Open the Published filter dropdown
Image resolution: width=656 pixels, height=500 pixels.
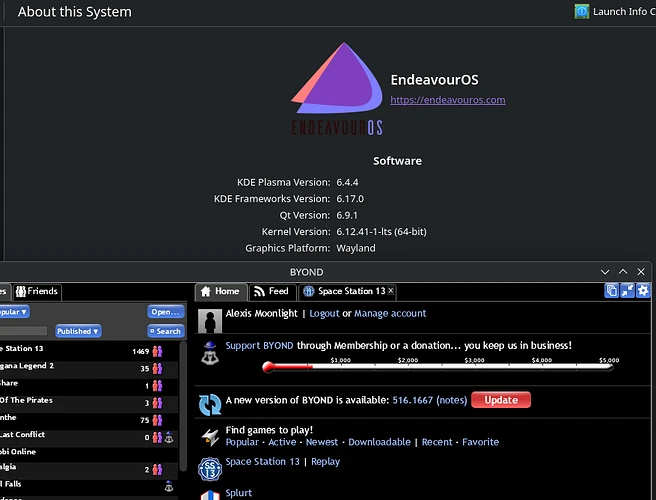pos(77,331)
